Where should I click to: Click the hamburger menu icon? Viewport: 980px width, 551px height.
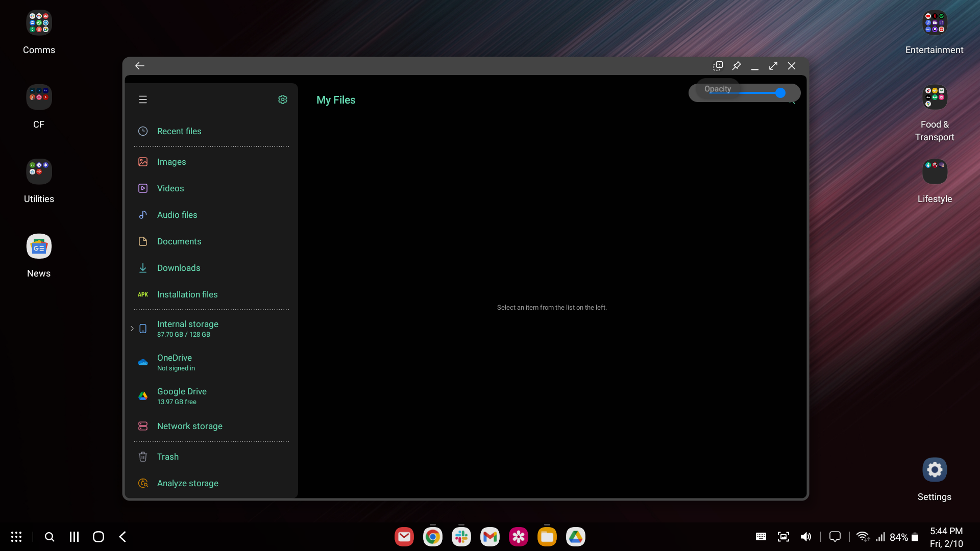click(x=143, y=99)
